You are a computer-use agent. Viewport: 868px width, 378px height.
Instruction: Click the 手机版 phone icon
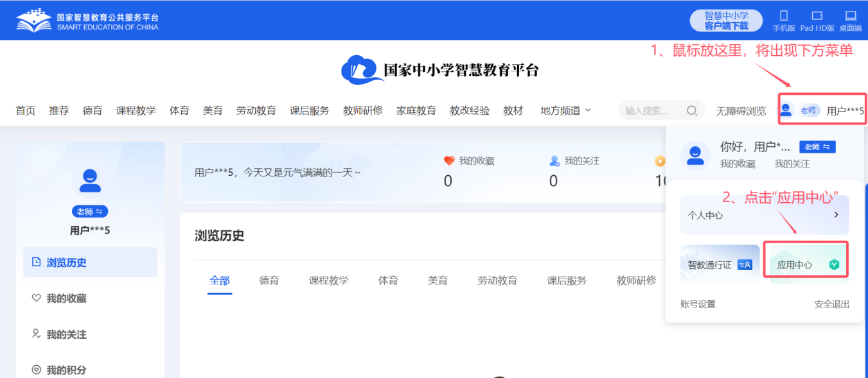pyautogui.click(x=784, y=16)
